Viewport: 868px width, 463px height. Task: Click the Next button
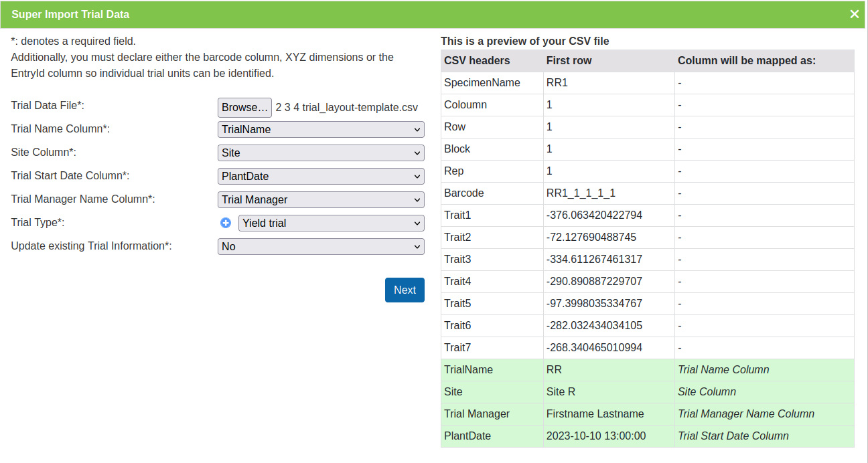coord(405,290)
